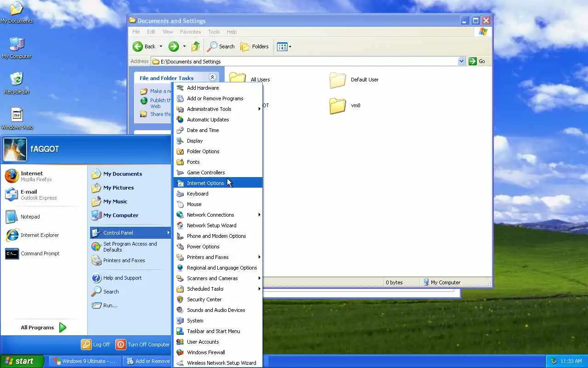Open Search from Start menu
The width and height of the screenshot is (588, 368).
click(130, 292)
